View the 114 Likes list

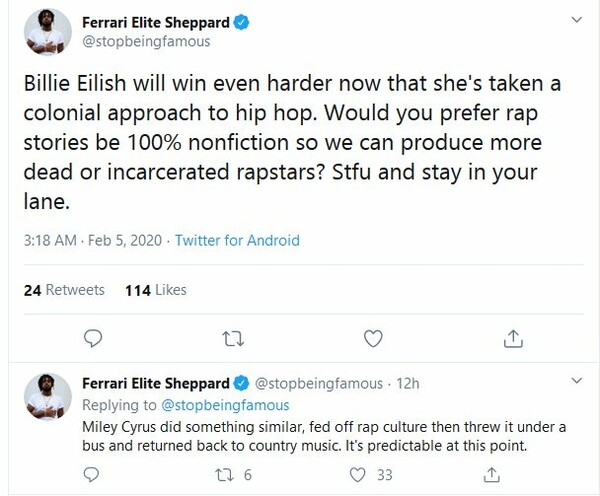coord(156,290)
